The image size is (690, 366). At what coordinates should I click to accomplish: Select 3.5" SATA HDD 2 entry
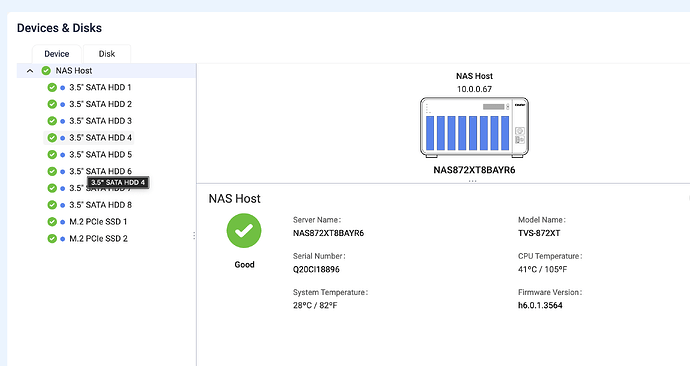click(x=100, y=104)
